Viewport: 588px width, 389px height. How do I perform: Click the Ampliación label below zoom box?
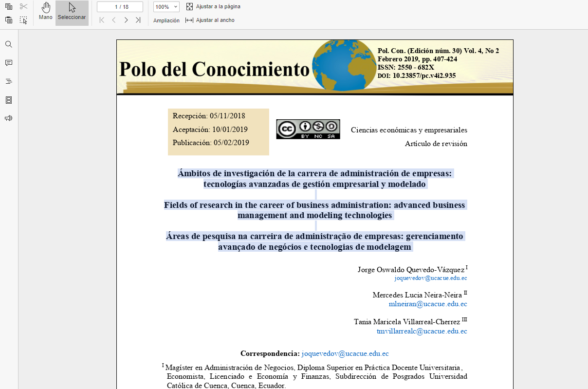point(166,20)
